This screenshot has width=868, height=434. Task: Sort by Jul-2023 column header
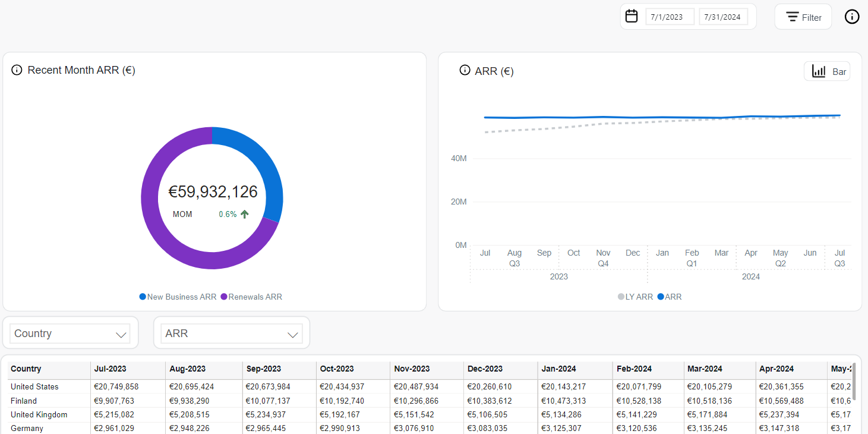(128, 369)
